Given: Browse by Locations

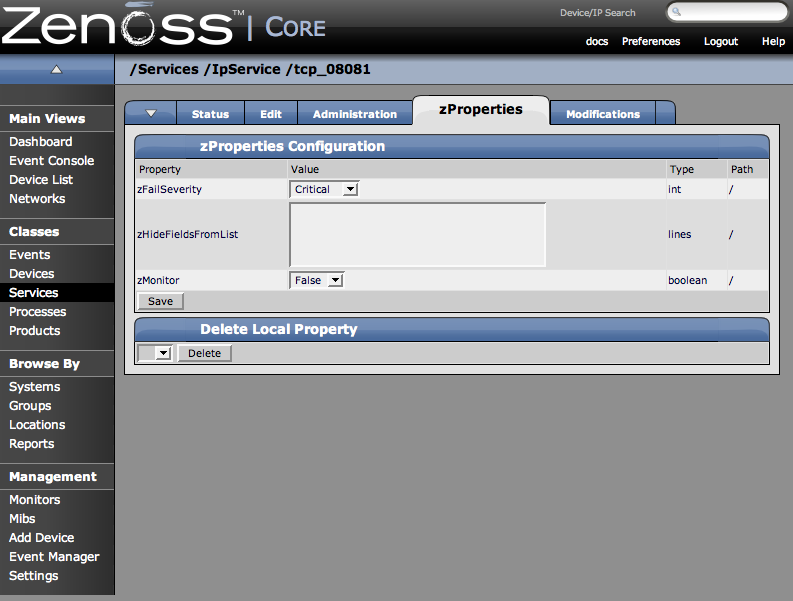Looking at the screenshot, I should coord(37,424).
